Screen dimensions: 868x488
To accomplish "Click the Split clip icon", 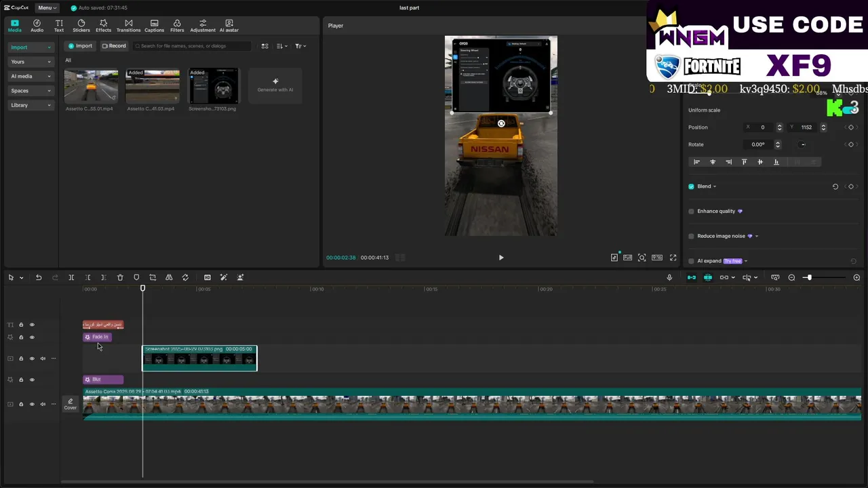I will (x=71, y=277).
